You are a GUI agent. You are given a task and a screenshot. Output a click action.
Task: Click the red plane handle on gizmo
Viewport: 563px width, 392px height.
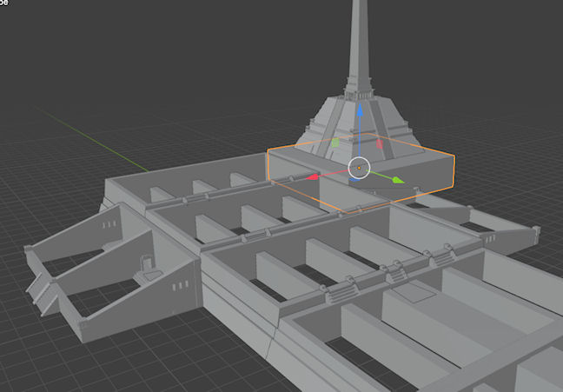[x=380, y=143]
